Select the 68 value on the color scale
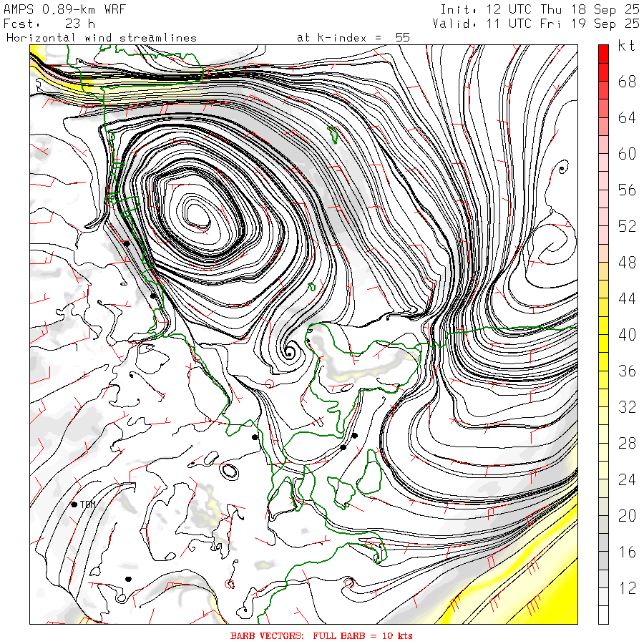Viewport: 644px width, 644px height. tap(627, 82)
